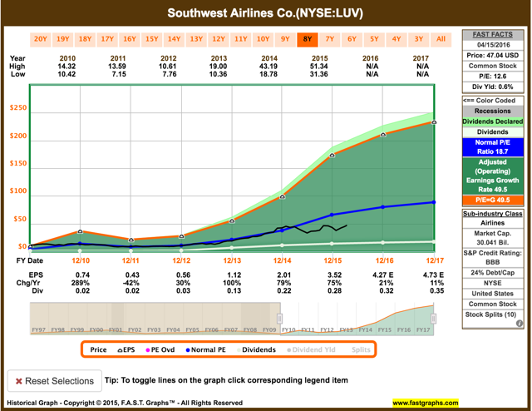Click the 2015 high value 51.34
The image size is (532, 411).
[319, 67]
